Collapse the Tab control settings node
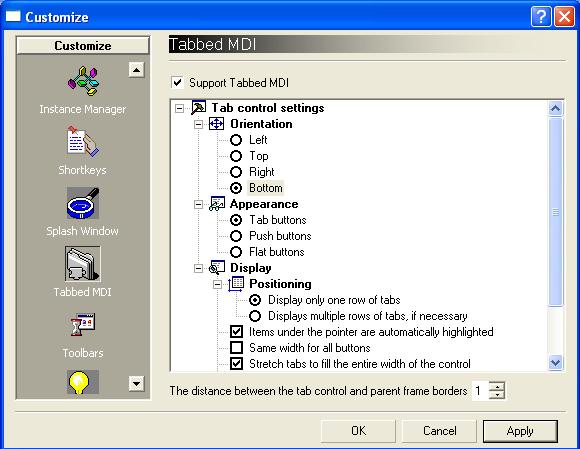Viewport: 580px width, 449px height. [179, 108]
